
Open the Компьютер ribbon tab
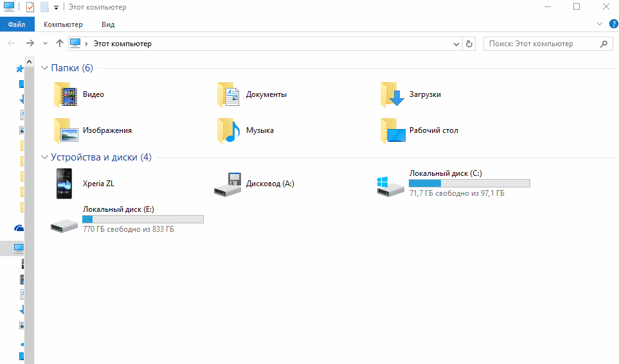[63, 24]
